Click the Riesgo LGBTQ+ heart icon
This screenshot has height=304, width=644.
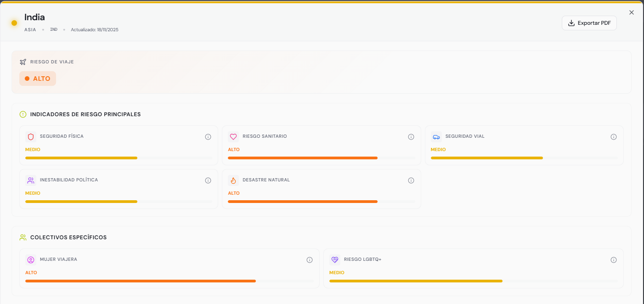coord(335,259)
